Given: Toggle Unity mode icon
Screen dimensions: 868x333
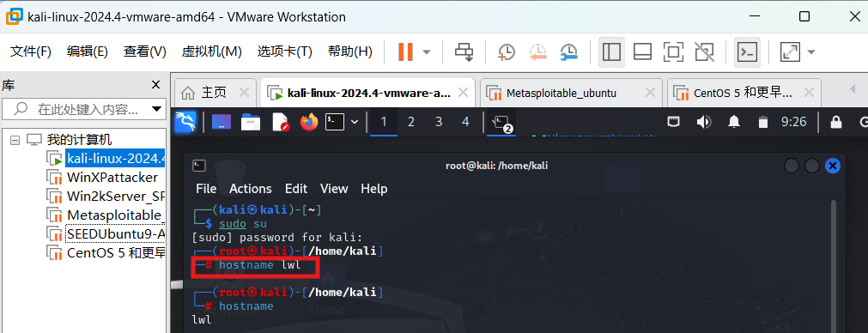Looking at the screenshot, I should (x=704, y=52).
